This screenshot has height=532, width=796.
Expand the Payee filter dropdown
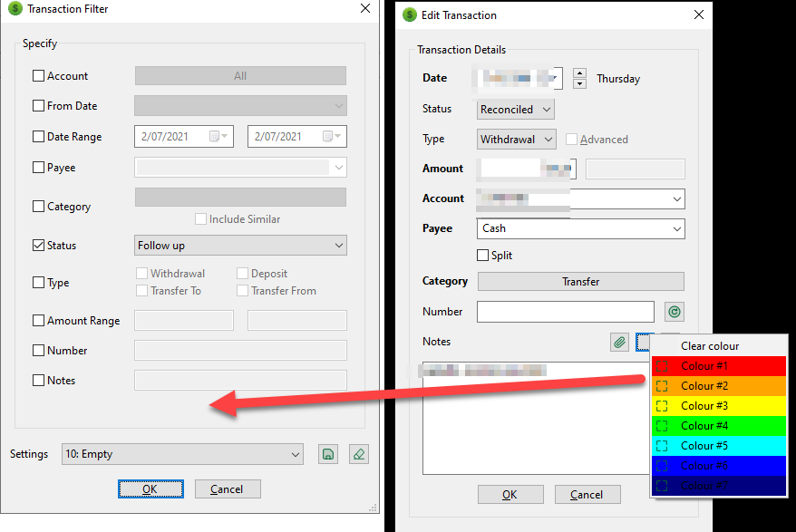tap(338, 168)
